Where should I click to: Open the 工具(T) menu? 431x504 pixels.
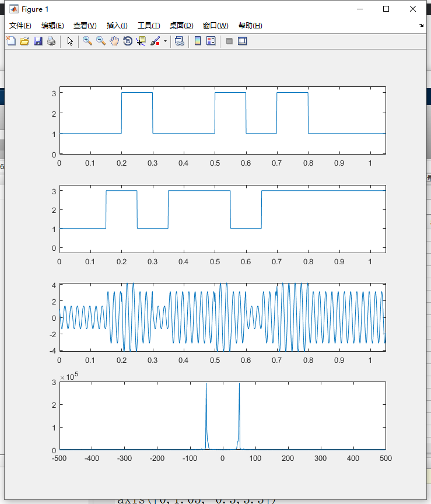coord(149,26)
